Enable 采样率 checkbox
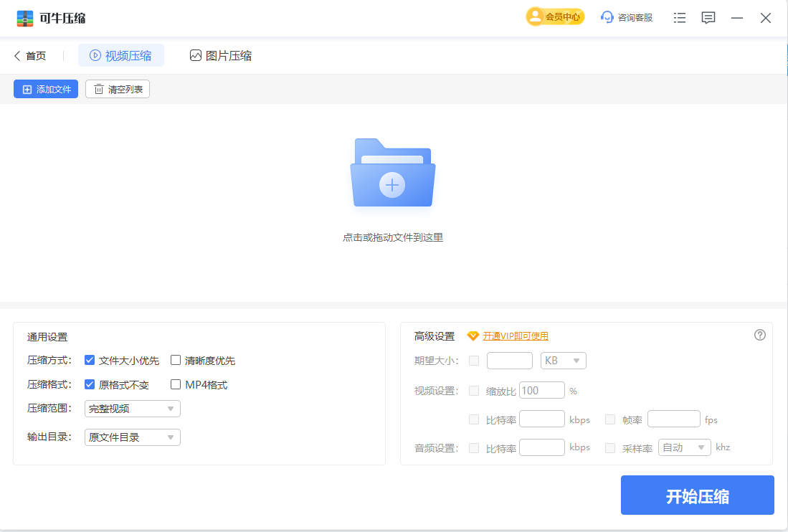The width and height of the screenshot is (788, 532). 610,448
